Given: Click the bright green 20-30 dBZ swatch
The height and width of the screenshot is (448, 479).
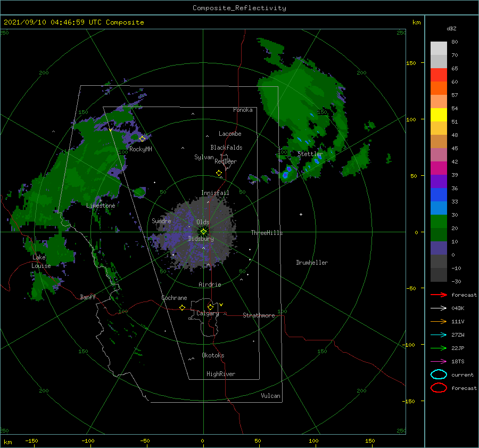Looking at the screenshot, I should coord(439,221).
